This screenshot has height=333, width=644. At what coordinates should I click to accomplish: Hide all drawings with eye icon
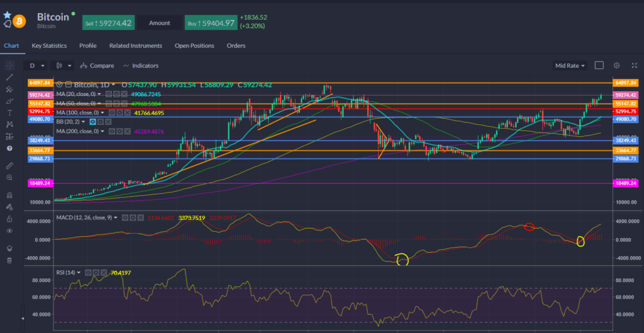click(9, 231)
